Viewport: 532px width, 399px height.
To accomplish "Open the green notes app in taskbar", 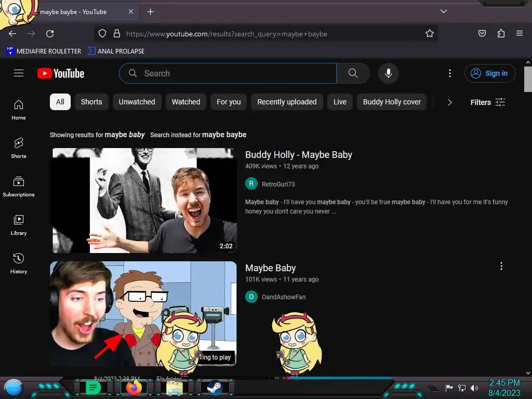I will click(93, 388).
